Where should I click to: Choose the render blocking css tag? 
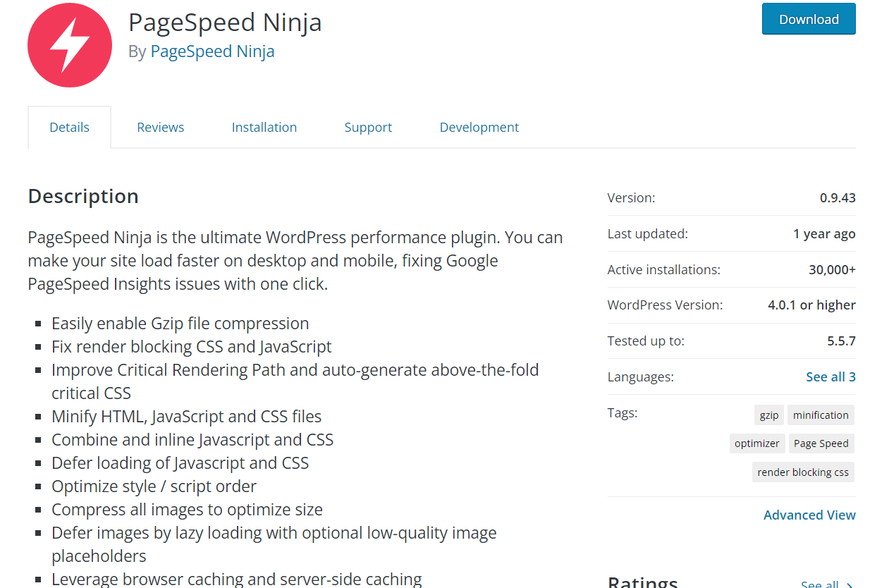[x=803, y=472]
